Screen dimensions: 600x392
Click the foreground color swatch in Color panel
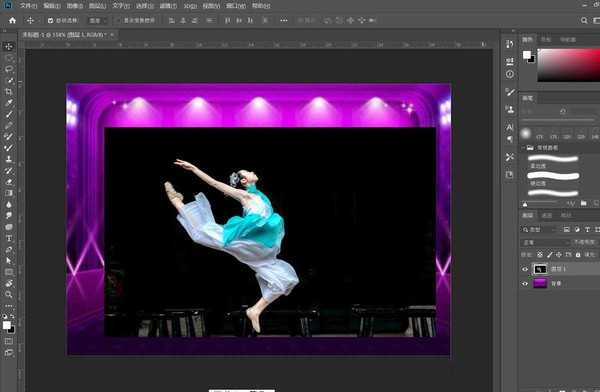pos(527,55)
